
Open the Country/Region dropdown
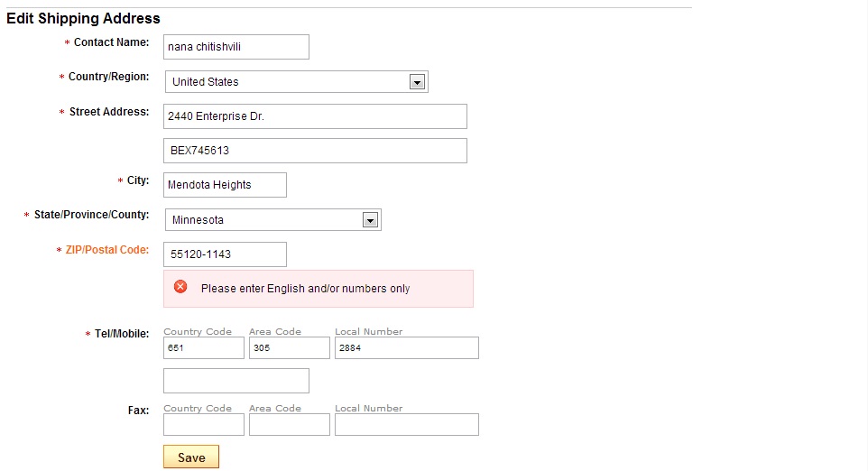coord(296,82)
